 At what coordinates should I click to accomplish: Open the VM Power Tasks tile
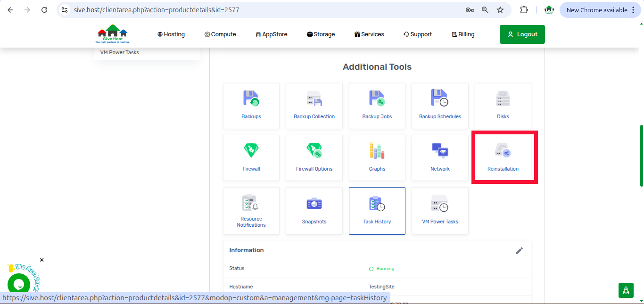440,211
